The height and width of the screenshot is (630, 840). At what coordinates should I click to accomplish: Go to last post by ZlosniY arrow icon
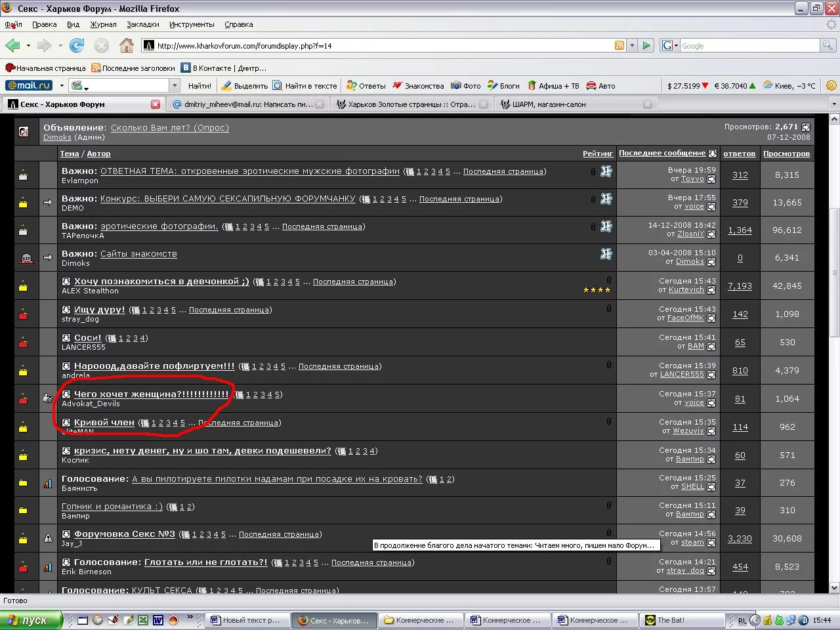pos(711,234)
